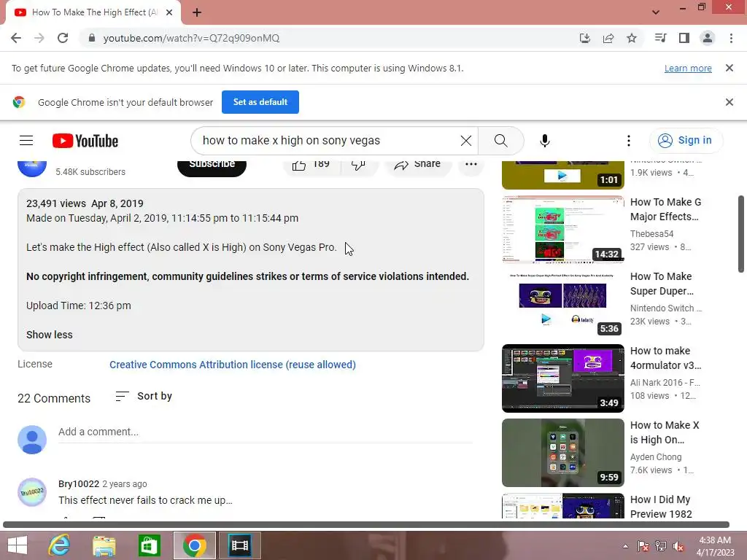Screen dimensions: 747x560
Task: Click Add a comment field
Action: point(266,432)
